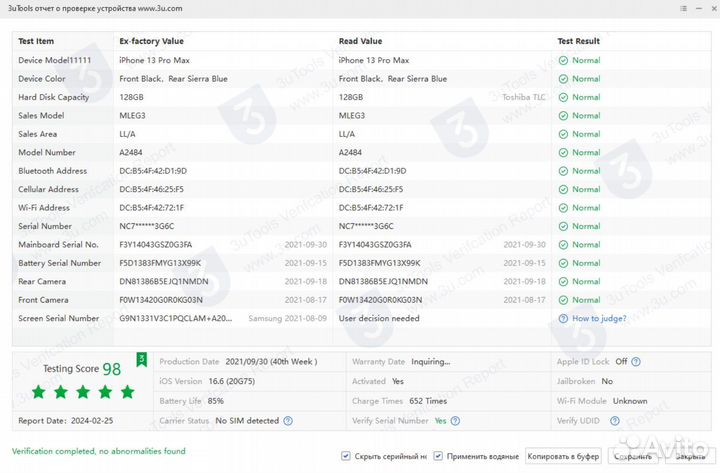
Task: Click the Battery Life 85% value
Action: tap(215, 401)
